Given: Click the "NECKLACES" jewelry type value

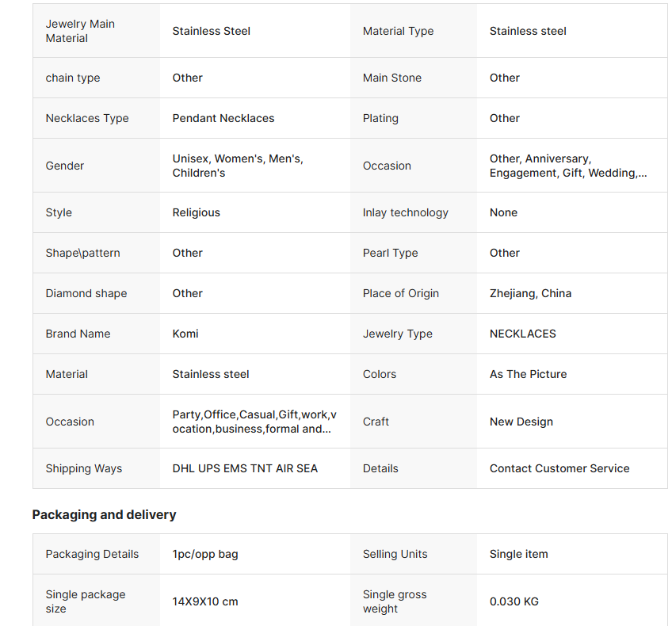Looking at the screenshot, I should tap(523, 334).
